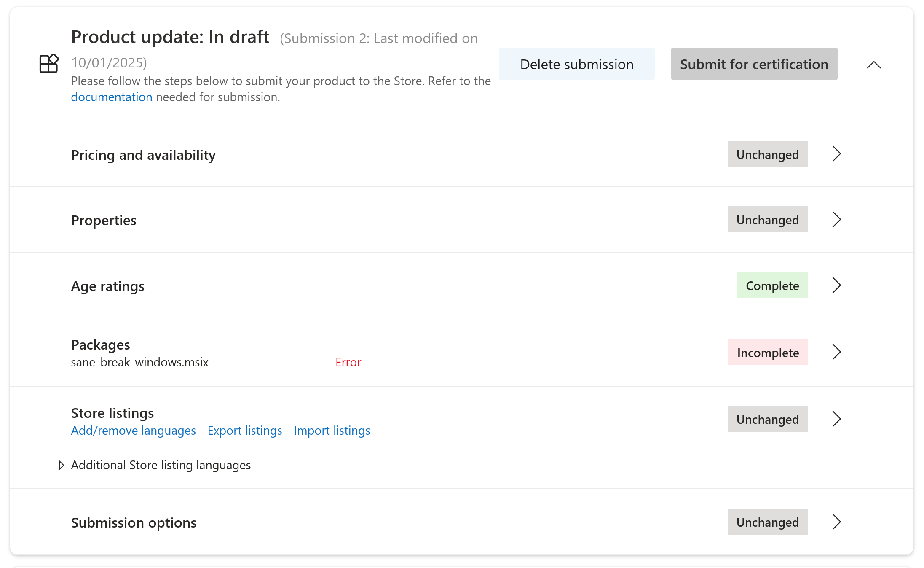Open Pricing and availability via its chevron arrow
Image resolution: width=924 pixels, height=568 pixels.
[x=836, y=154]
